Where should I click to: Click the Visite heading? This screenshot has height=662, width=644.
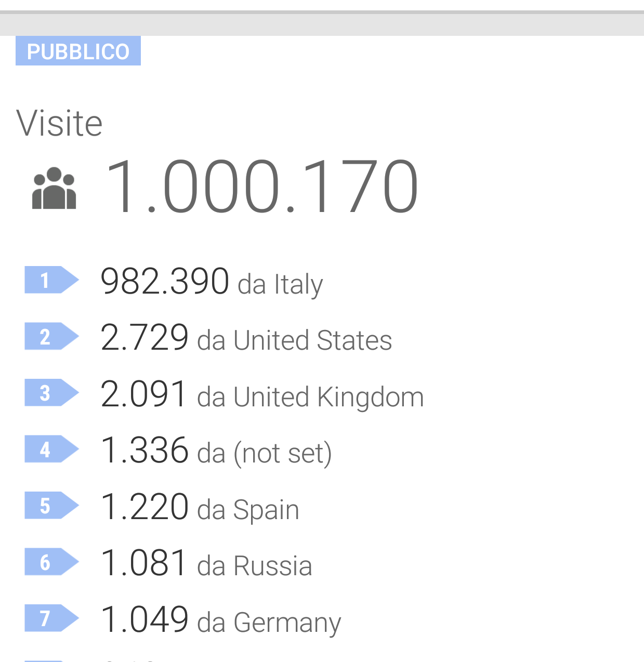pyautogui.click(x=59, y=123)
